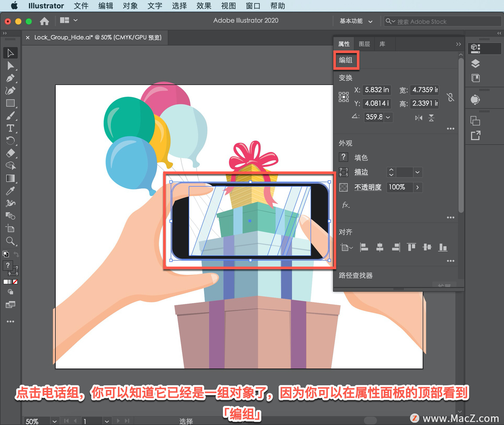Click the 不透明度 opacity link
This screenshot has height=425, width=504.
click(368, 187)
